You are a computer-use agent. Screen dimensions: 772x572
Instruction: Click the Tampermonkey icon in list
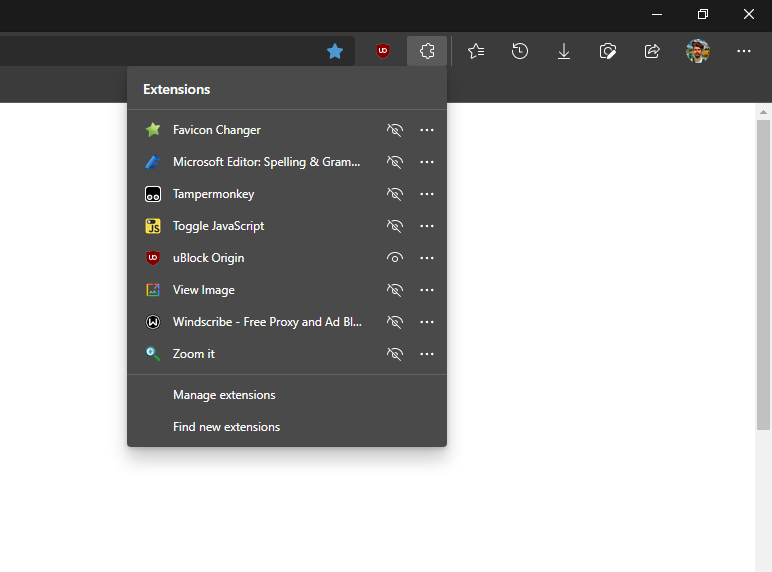(153, 194)
